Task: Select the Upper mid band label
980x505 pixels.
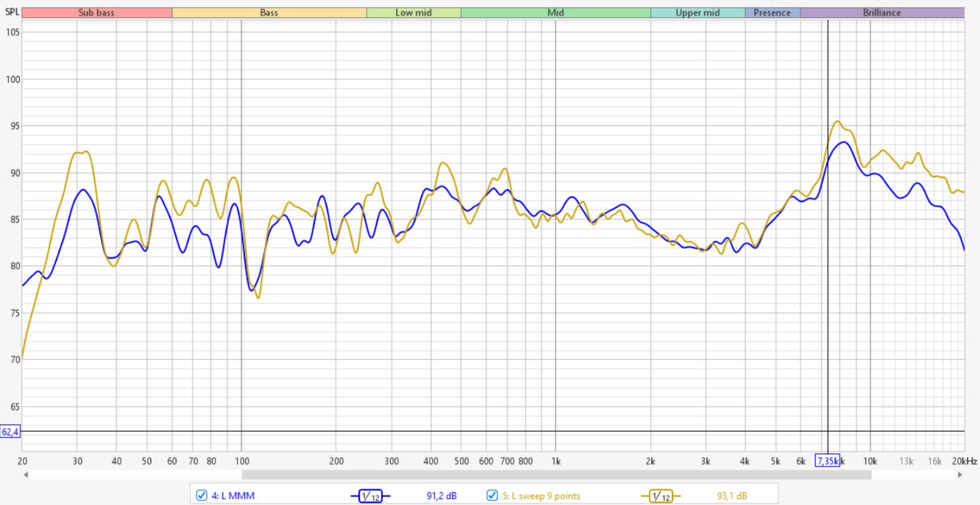Action: pyautogui.click(x=697, y=13)
